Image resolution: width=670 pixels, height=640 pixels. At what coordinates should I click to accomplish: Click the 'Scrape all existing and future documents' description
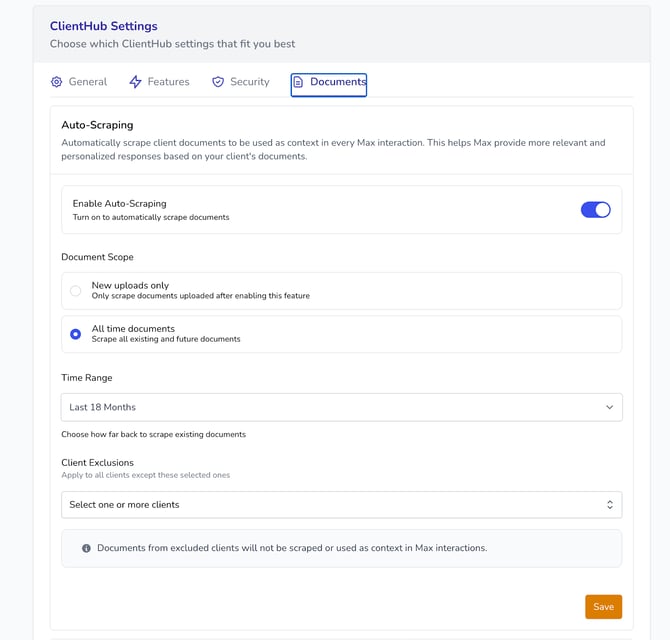click(x=166, y=340)
